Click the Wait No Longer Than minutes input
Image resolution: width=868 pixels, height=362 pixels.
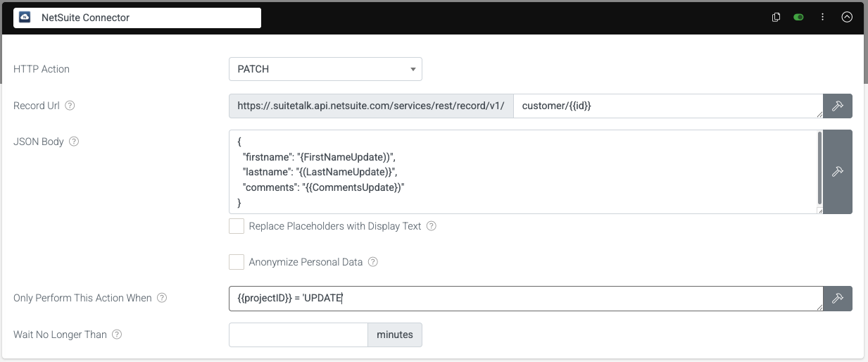coord(298,335)
